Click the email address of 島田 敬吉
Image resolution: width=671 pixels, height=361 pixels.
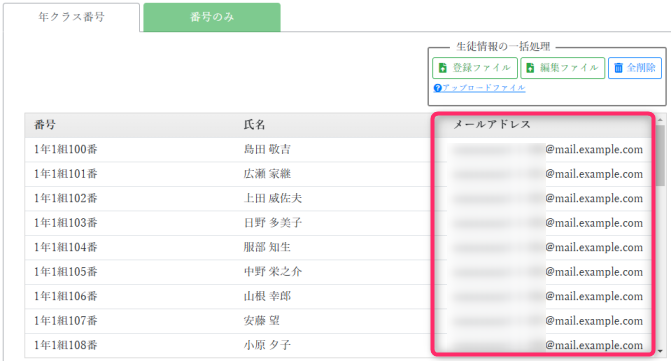coord(547,149)
